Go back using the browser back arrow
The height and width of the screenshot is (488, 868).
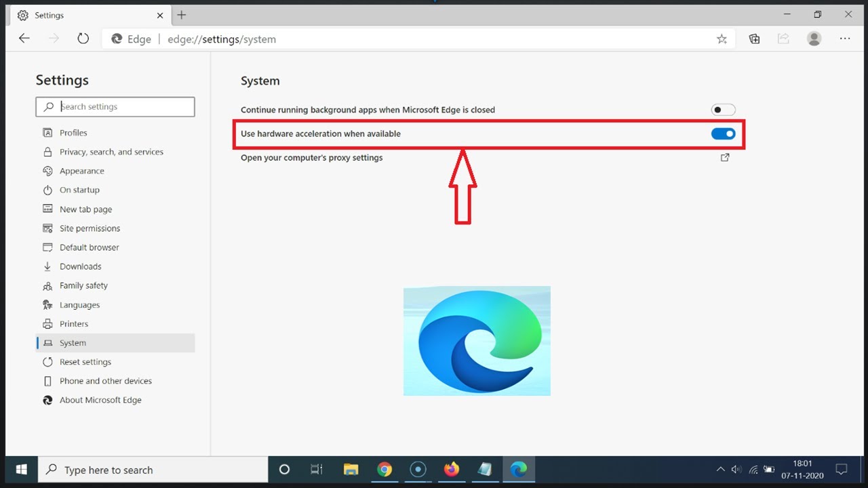[x=24, y=39]
